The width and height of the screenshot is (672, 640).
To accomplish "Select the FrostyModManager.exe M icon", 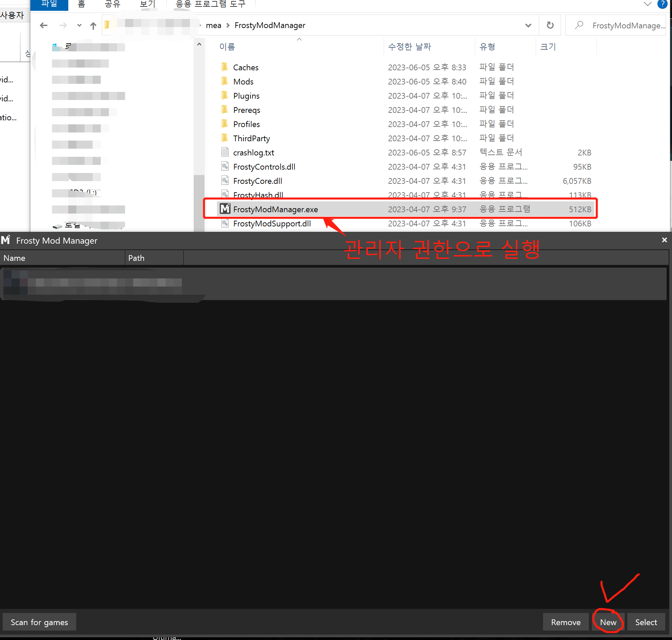I will (225, 209).
